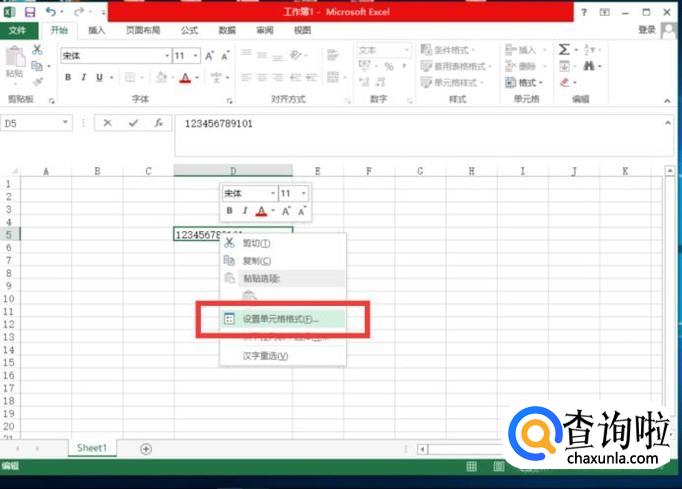Viewport: 682px width, 489px height.
Task: Click the Undo arrow icon
Action: click(49, 12)
